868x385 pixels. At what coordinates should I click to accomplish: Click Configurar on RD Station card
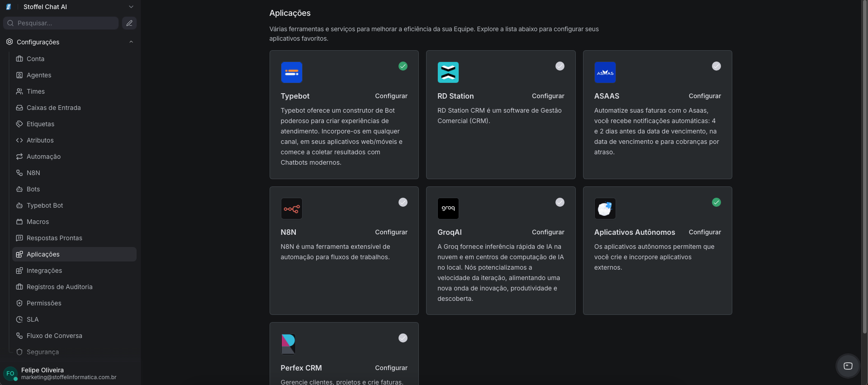(548, 96)
